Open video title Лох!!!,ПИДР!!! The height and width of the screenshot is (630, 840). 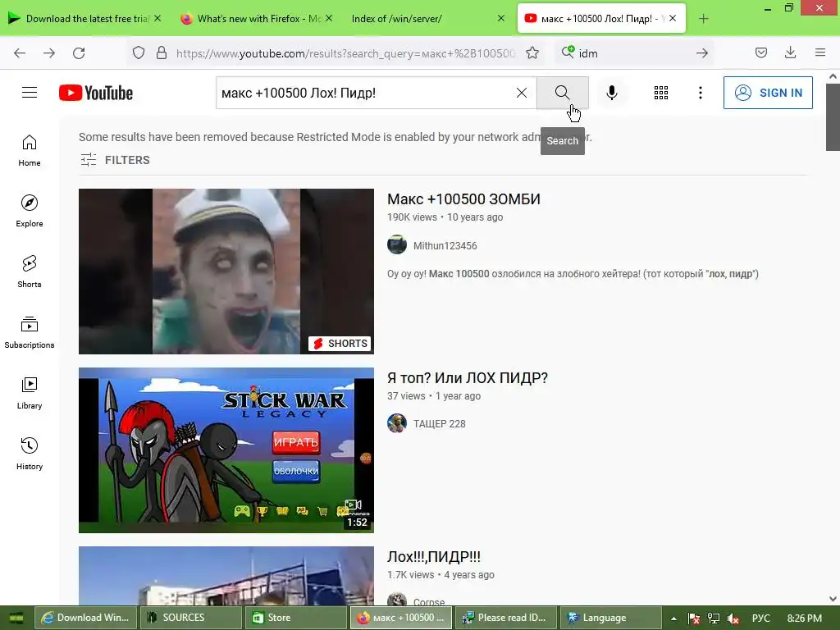pyautogui.click(x=434, y=557)
